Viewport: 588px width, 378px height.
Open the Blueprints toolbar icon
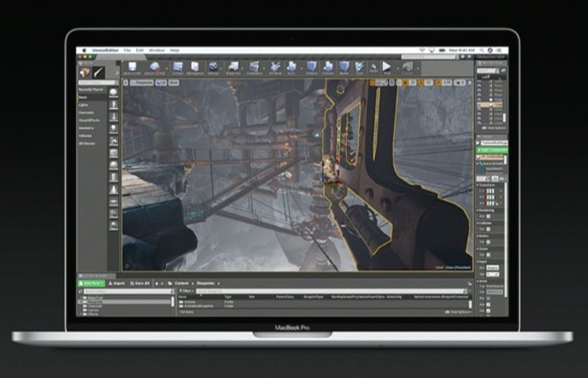pos(233,68)
